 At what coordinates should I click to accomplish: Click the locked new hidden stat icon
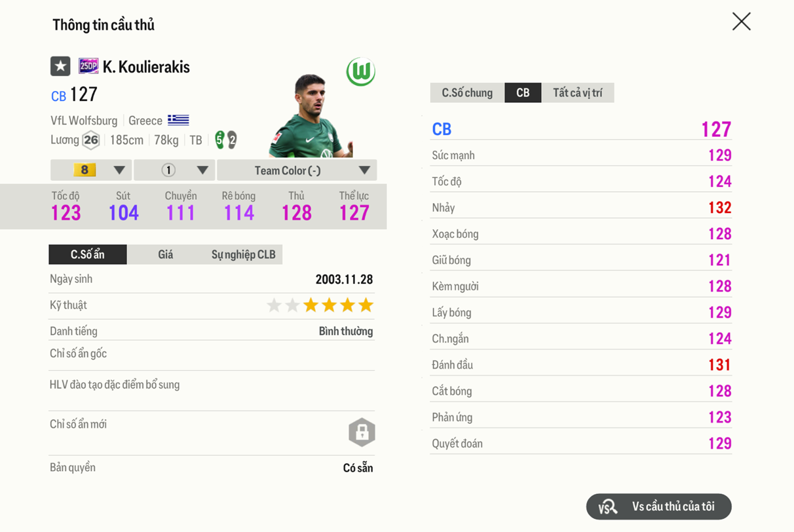coord(362,432)
